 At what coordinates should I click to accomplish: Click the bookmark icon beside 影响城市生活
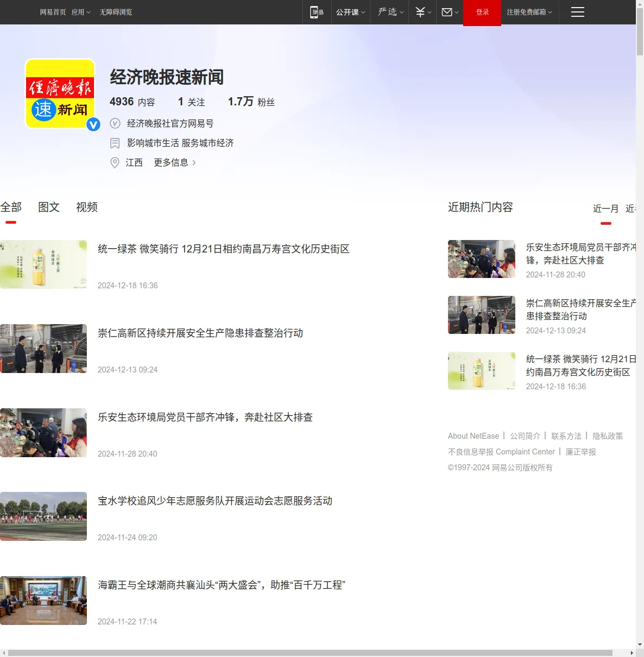pos(115,143)
